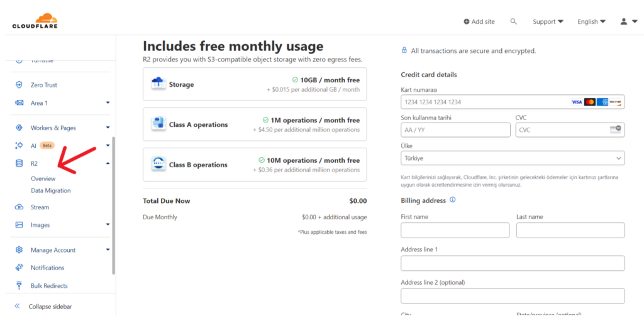Screen dimensions: 644x318
Task: Click the Turnstile sidebar icon
Action: pyautogui.click(x=19, y=61)
